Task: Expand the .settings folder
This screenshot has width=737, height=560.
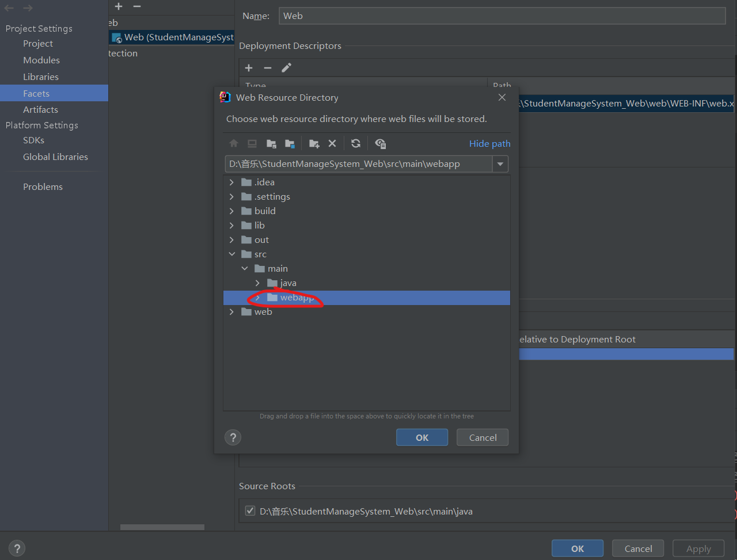Action: click(231, 197)
